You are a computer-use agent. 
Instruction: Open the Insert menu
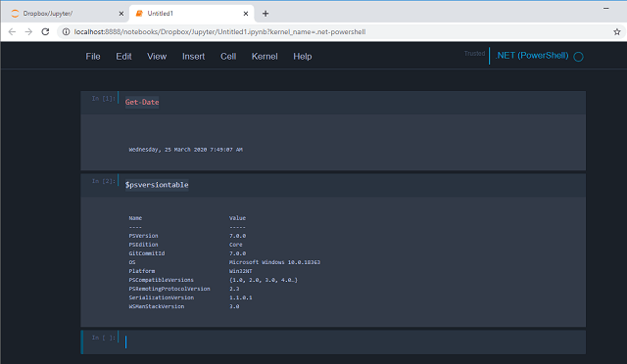point(194,57)
